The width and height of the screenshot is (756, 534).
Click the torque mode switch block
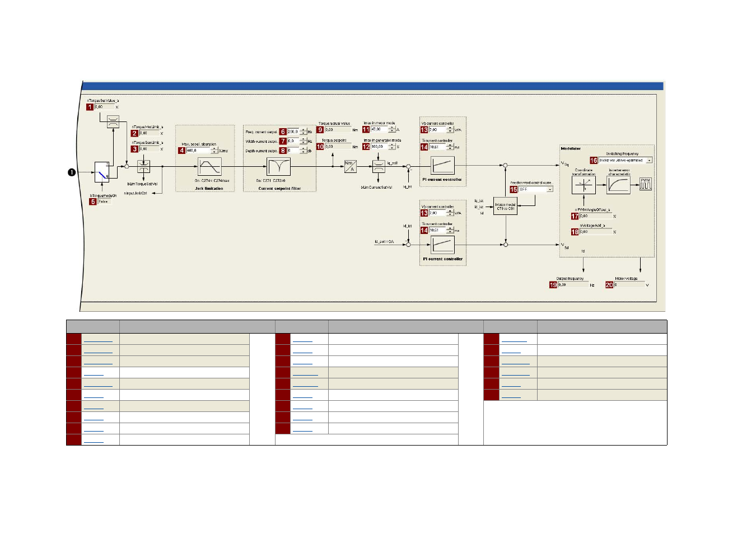[x=101, y=172]
